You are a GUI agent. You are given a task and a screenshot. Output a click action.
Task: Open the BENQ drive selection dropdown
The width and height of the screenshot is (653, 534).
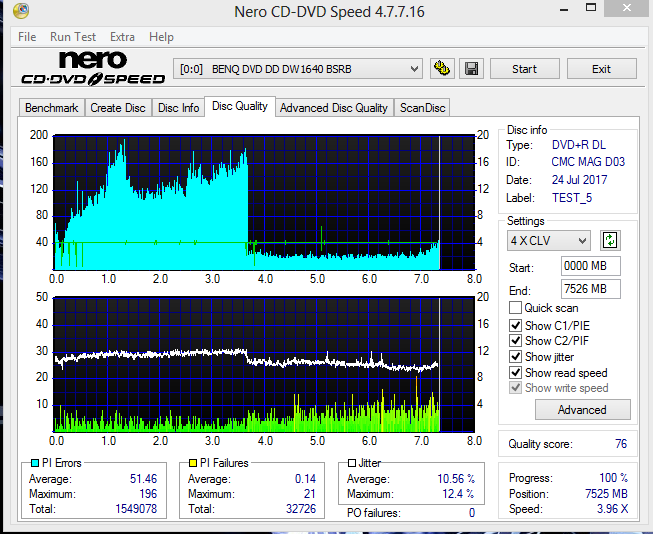pyautogui.click(x=298, y=69)
